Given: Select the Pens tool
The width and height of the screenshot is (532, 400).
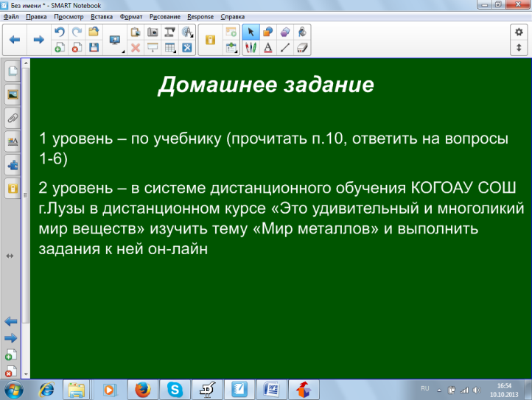Looking at the screenshot, I should tap(251, 47).
